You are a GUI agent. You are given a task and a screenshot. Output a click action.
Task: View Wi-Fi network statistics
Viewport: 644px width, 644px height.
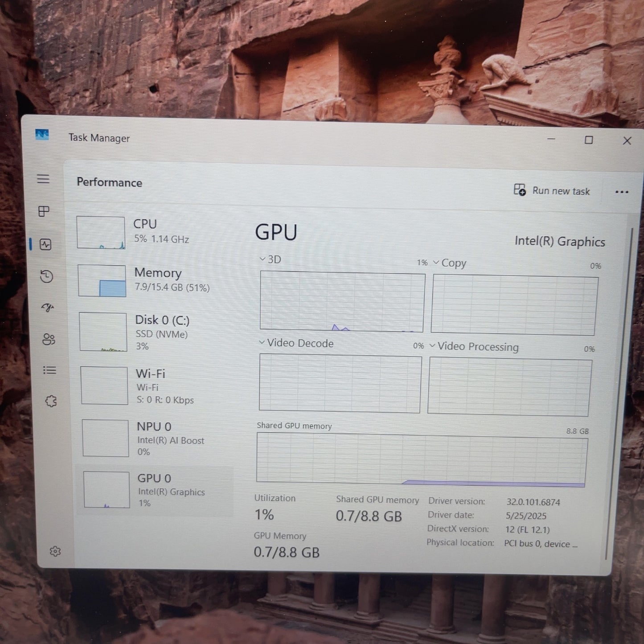point(152,386)
